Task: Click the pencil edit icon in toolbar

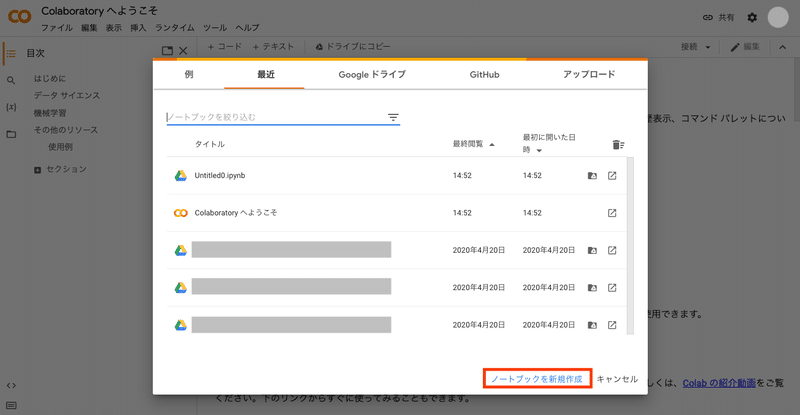Action: pos(735,47)
